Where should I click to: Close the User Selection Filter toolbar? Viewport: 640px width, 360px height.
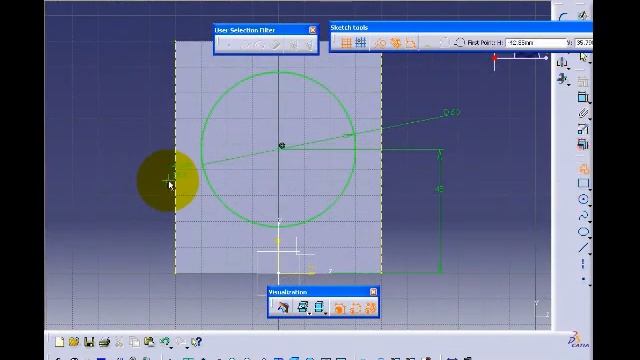[312, 30]
